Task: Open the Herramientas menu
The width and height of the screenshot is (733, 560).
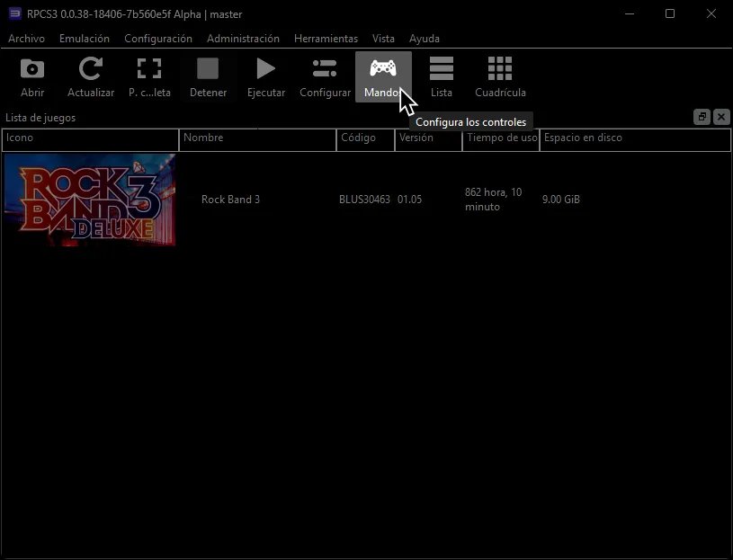Action: coord(326,39)
